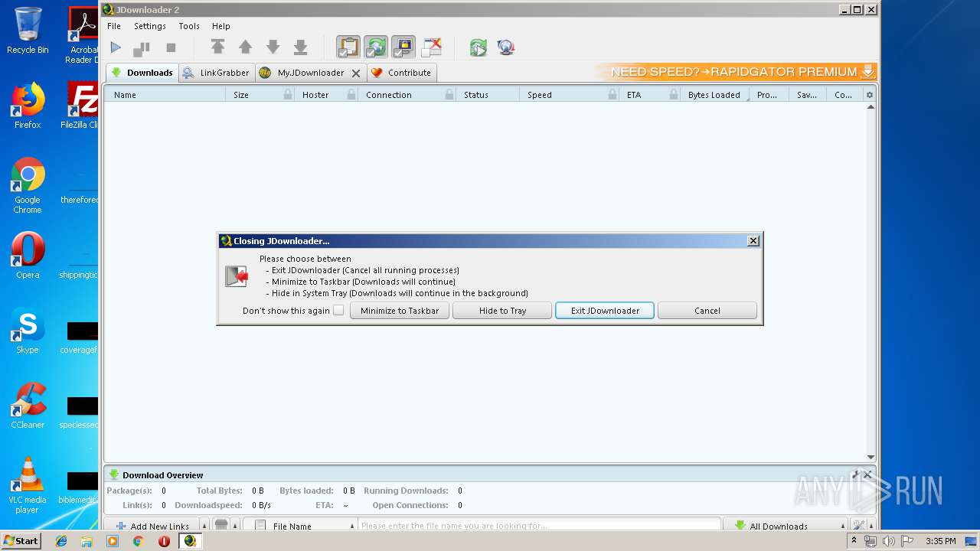Expand the clear list options arrow

coord(235,526)
